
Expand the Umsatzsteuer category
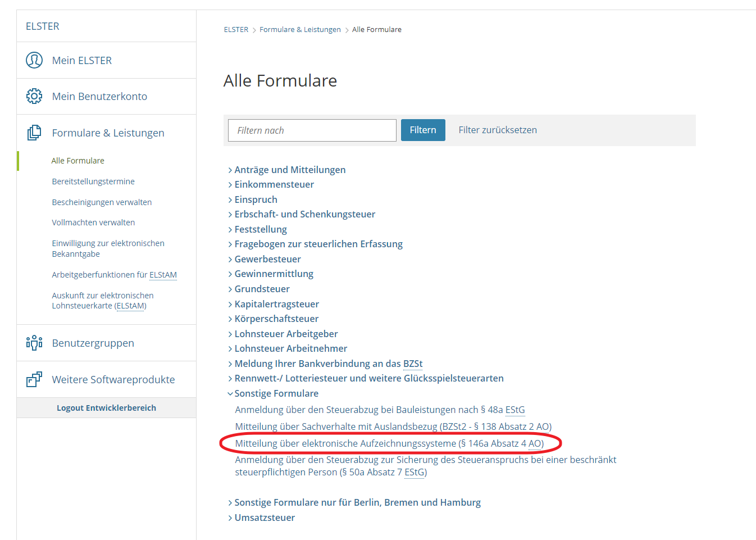pos(261,518)
